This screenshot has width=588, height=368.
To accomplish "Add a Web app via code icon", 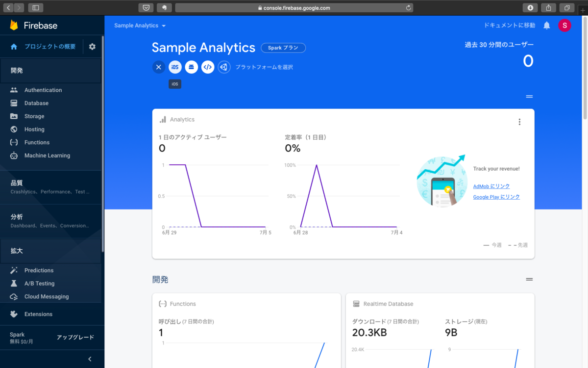I will 208,67.
